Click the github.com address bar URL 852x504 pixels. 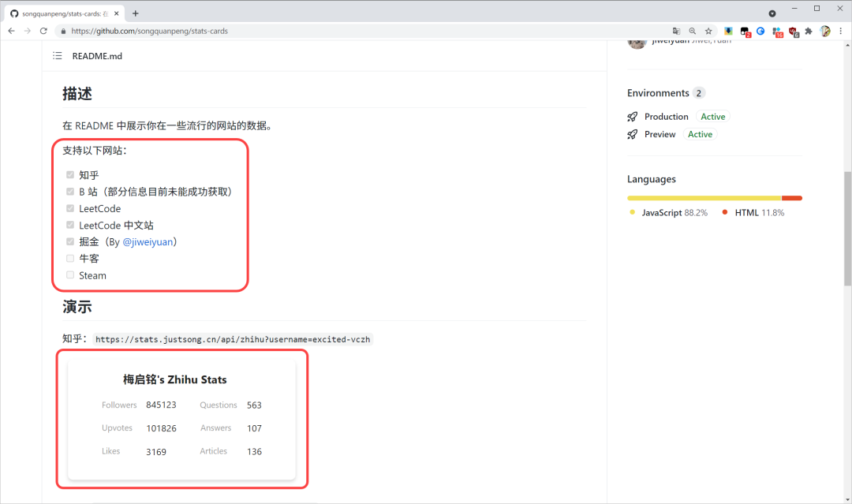coord(149,31)
